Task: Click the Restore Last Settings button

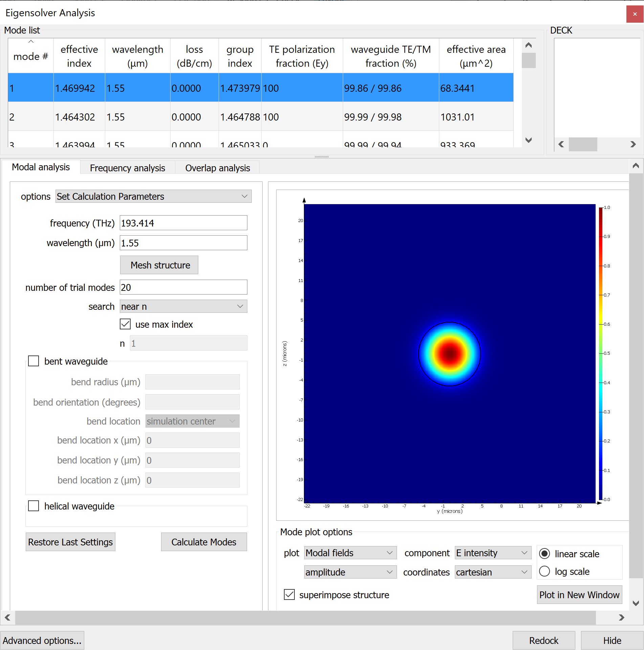Action: click(x=70, y=542)
